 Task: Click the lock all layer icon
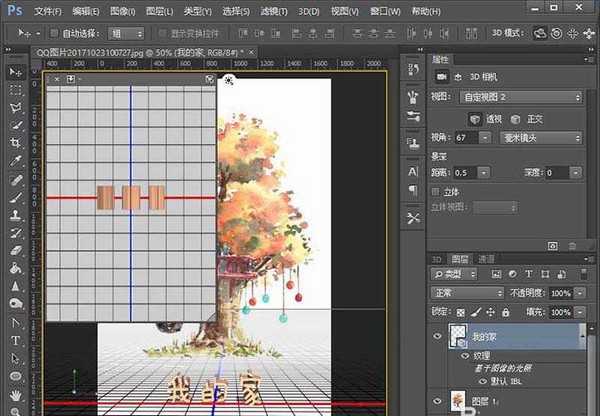[x=505, y=313]
